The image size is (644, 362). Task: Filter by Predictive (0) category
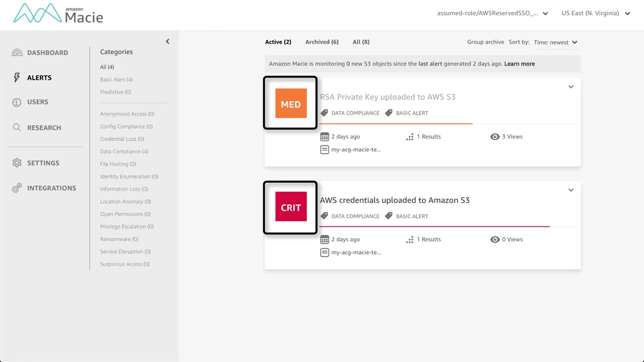116,92
